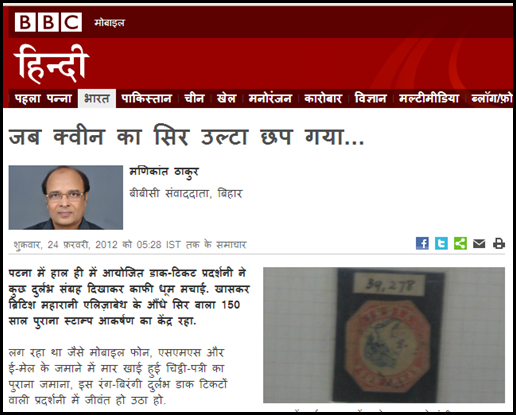Viewport: 516px width, 415px height.
Task: Click the article headline जब क्वीन का सिर
Action: (x=187, y=137)
